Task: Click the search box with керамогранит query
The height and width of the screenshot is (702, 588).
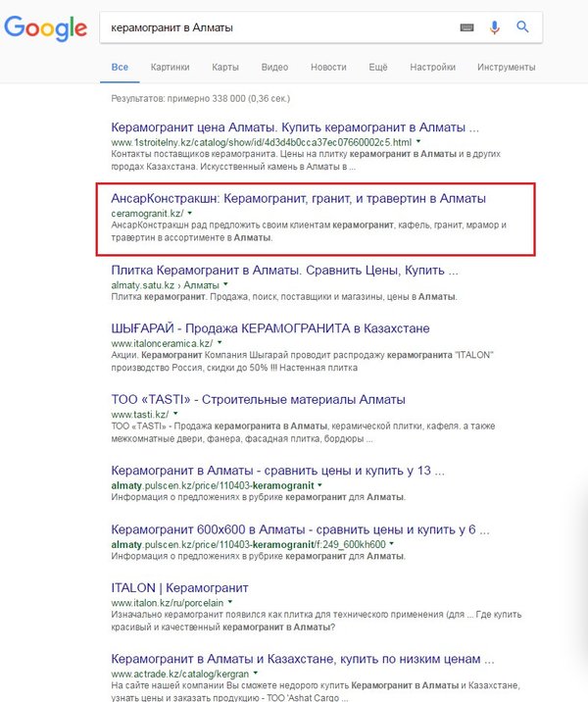Action: coord(274,27)
